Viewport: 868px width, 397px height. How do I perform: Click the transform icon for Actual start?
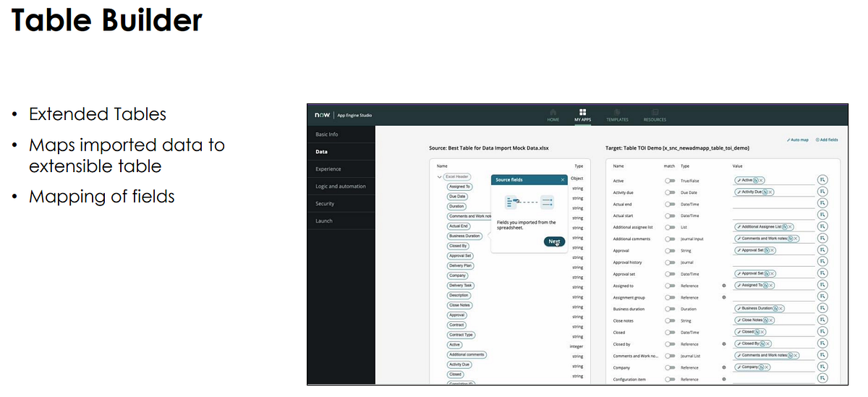coord(822,215)
